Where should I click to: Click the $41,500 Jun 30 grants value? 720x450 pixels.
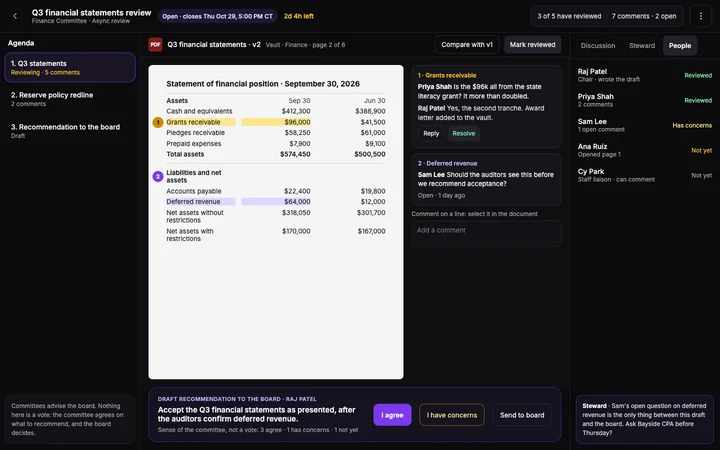(373, 122)
